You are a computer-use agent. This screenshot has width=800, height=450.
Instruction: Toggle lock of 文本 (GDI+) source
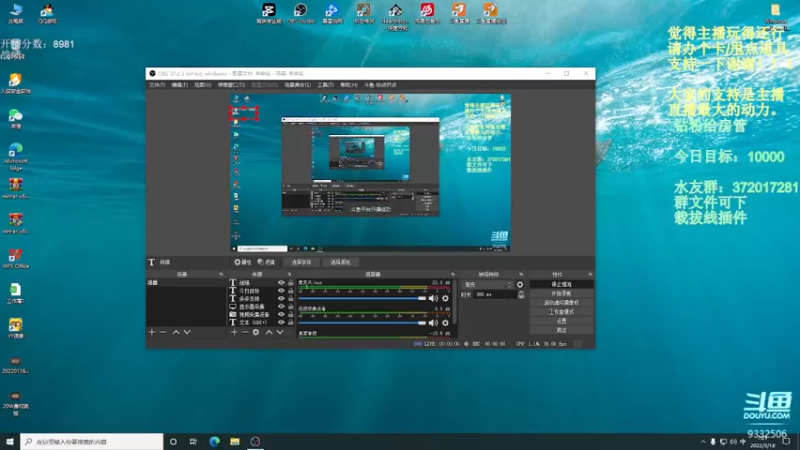point(291,322)
